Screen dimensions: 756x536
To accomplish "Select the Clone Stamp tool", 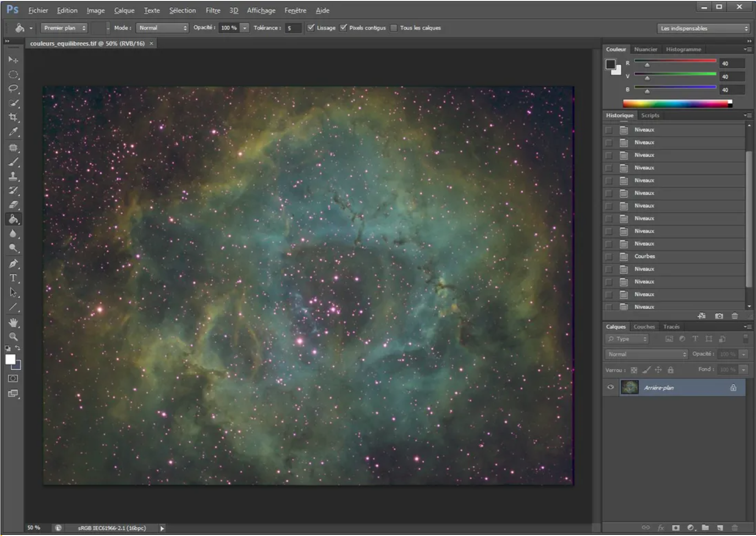I will 13,176.
